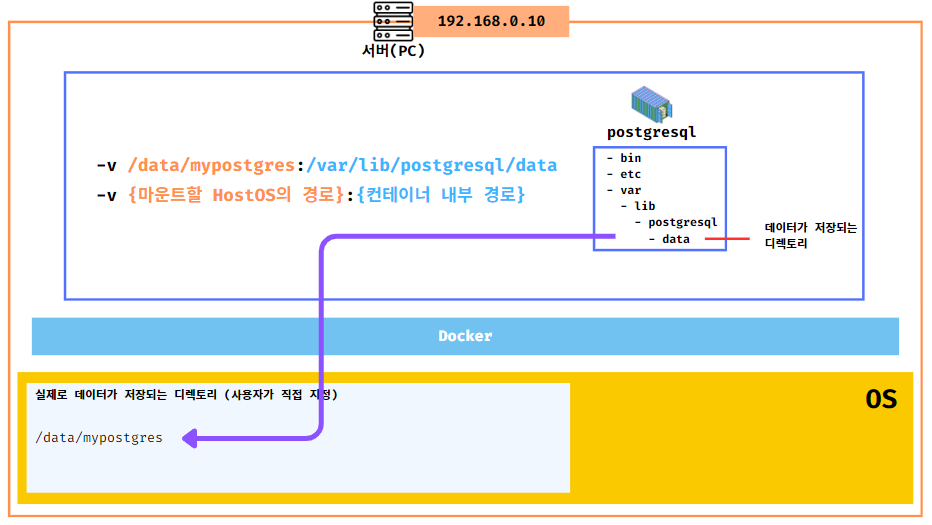
Task: Select the data directory entry
Action: pos(669,239)
